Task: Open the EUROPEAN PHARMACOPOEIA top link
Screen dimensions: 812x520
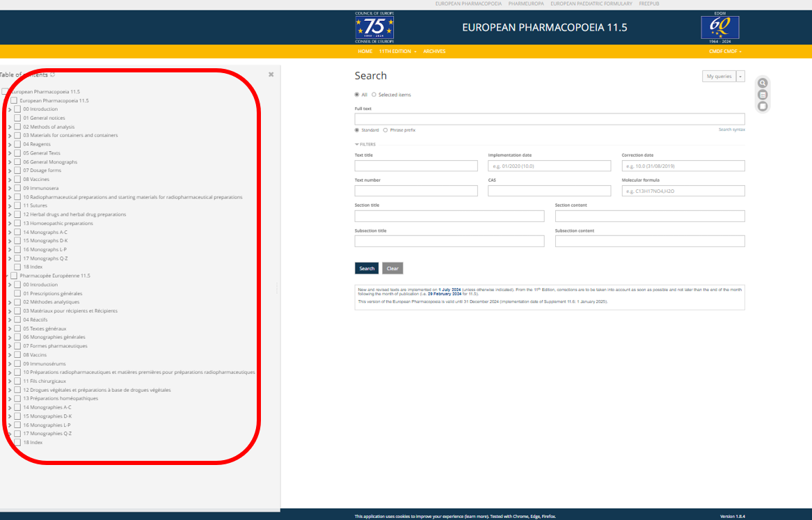Action: coord(468,3)
